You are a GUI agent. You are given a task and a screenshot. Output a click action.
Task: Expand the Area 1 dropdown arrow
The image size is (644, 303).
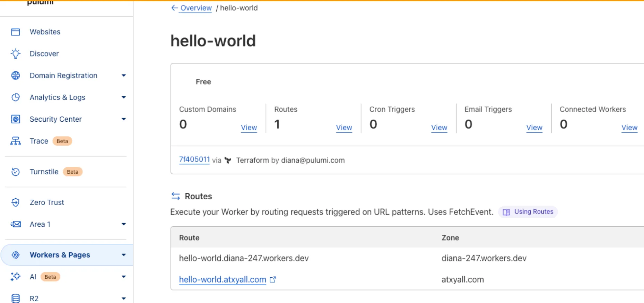pyautogui.click(x=123, y=224)
